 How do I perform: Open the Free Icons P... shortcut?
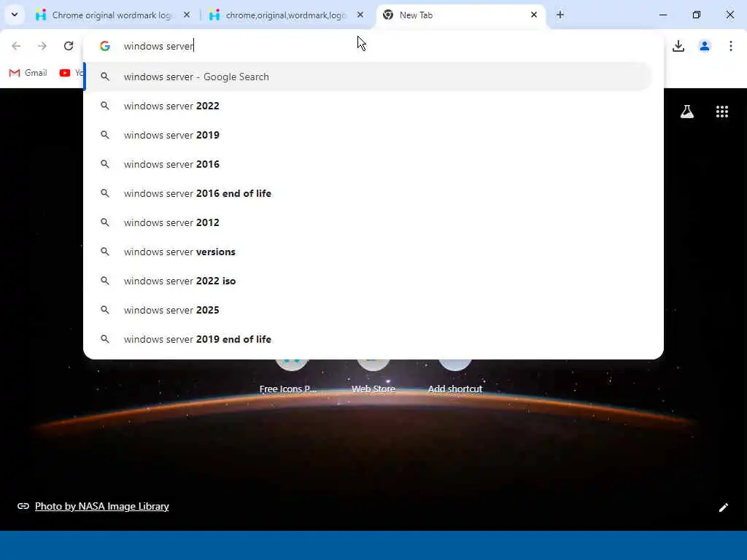(287, 376)
